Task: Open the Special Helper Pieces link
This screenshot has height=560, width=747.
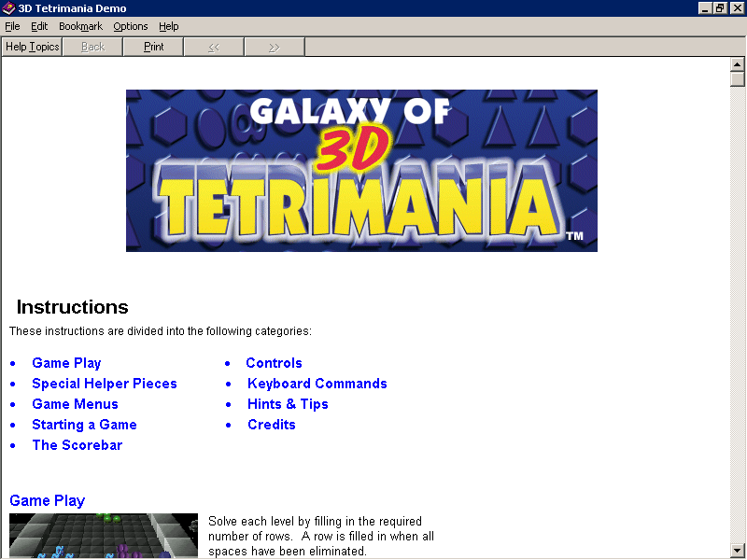Action: click(x=105, y=384)
